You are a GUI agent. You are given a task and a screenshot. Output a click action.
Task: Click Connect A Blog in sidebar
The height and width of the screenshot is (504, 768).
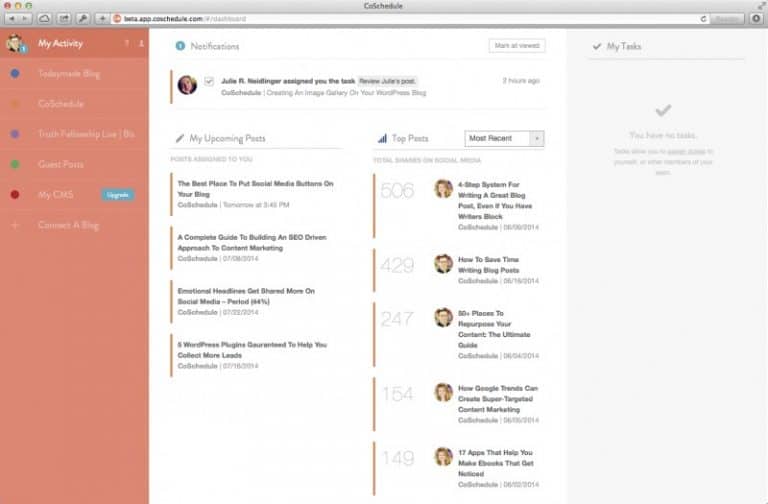69,225
